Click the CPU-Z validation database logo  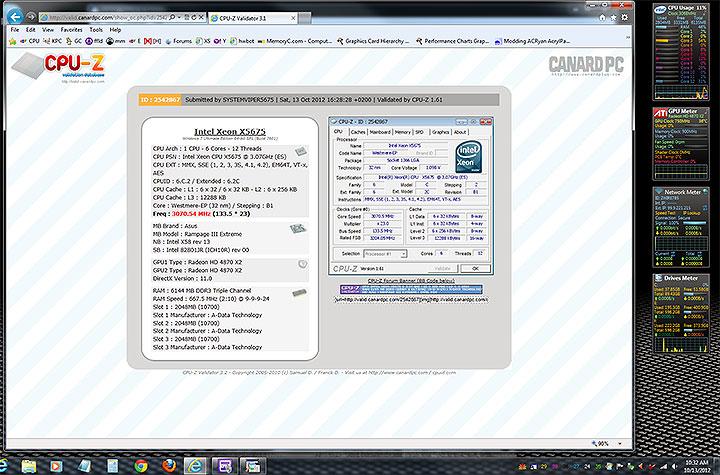[x=58, y=68]
